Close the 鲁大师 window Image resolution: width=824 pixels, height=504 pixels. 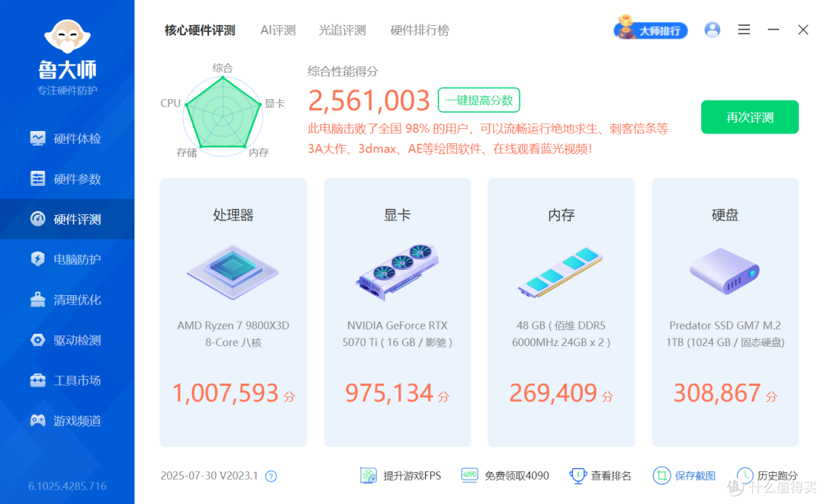point(803,30)
